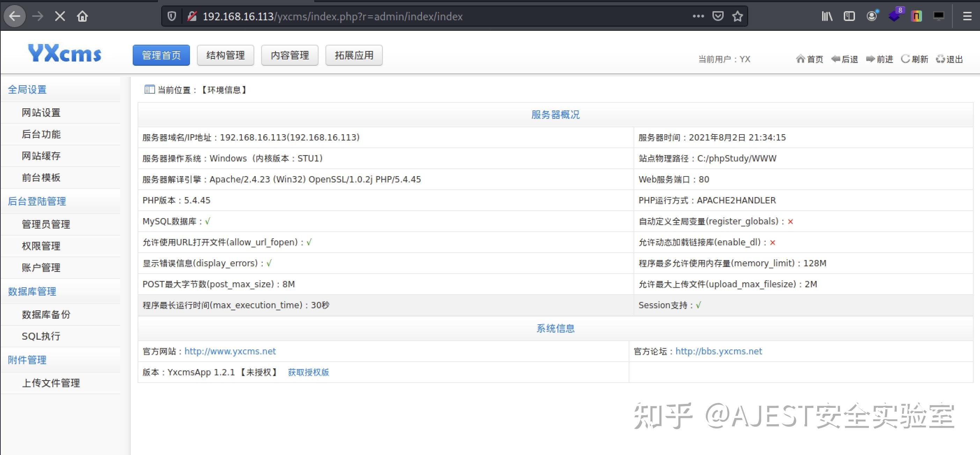Open 网站设置 in left sidebar

pos(41,113)
